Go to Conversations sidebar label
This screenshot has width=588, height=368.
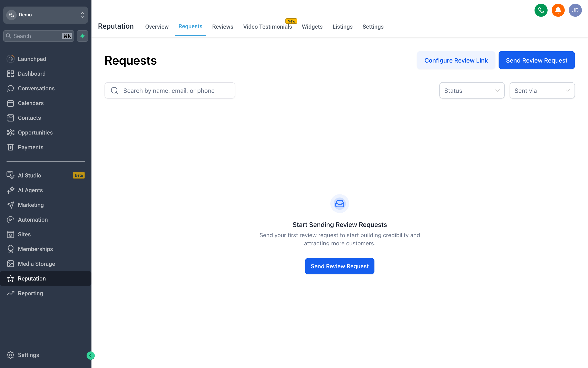pos(36,88)
